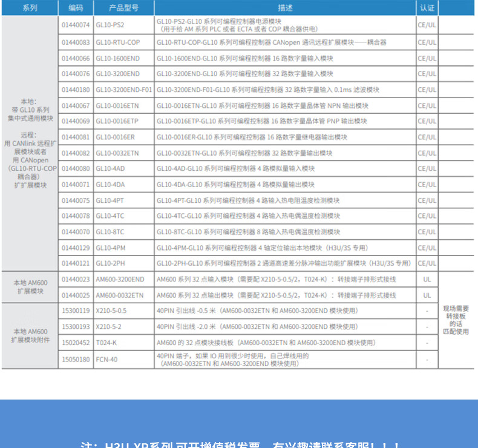The width and height of the screenshot is (478, 448).
Task: Select model cell GL10-3200END-F01
Action: (124, 90)
